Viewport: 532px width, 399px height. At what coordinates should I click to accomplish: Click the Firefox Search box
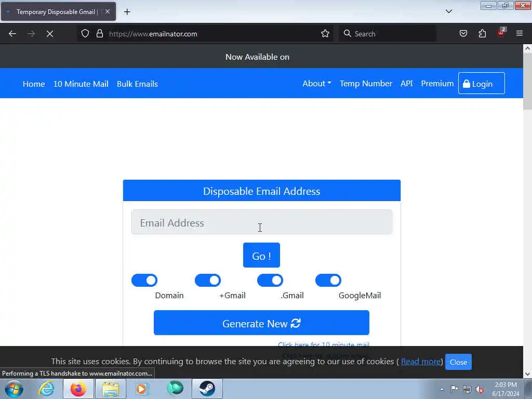(x=388, y=34)
